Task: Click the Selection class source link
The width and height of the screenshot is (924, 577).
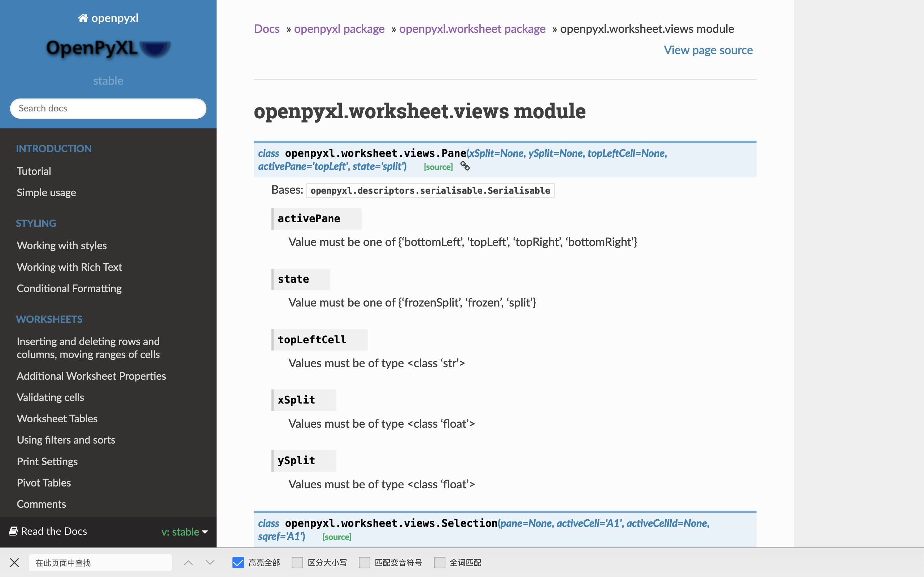Action: pos(335,537)
